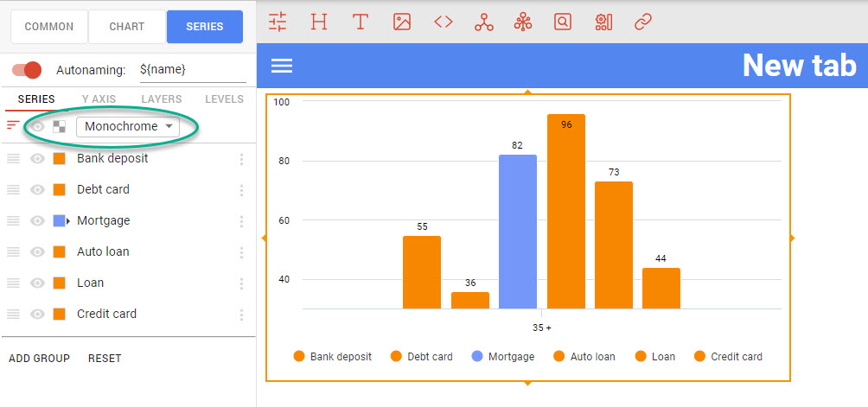The height and width of the screenshot is (407, 868).
Task: Click the red sort series icon
Action: pos(13,126)
